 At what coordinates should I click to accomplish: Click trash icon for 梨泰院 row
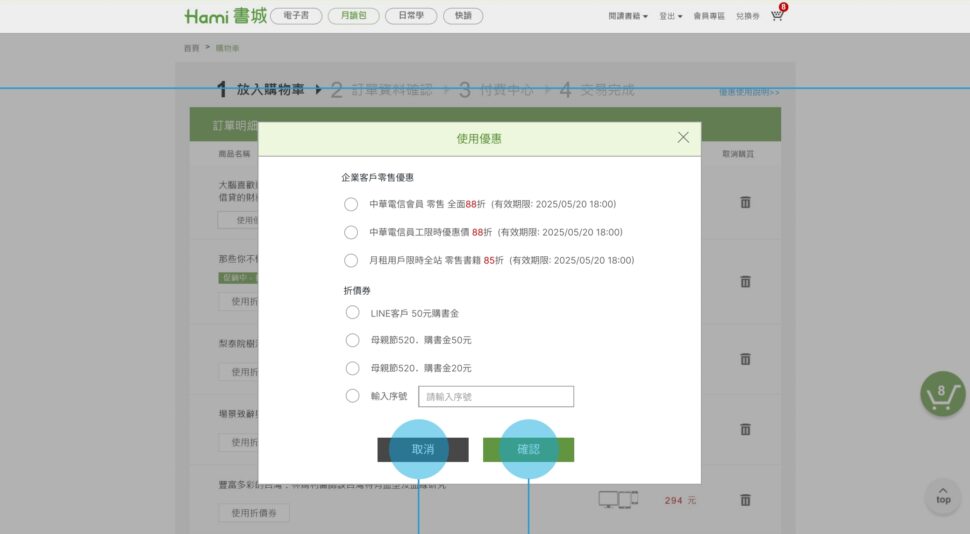[x=745, y=359]
